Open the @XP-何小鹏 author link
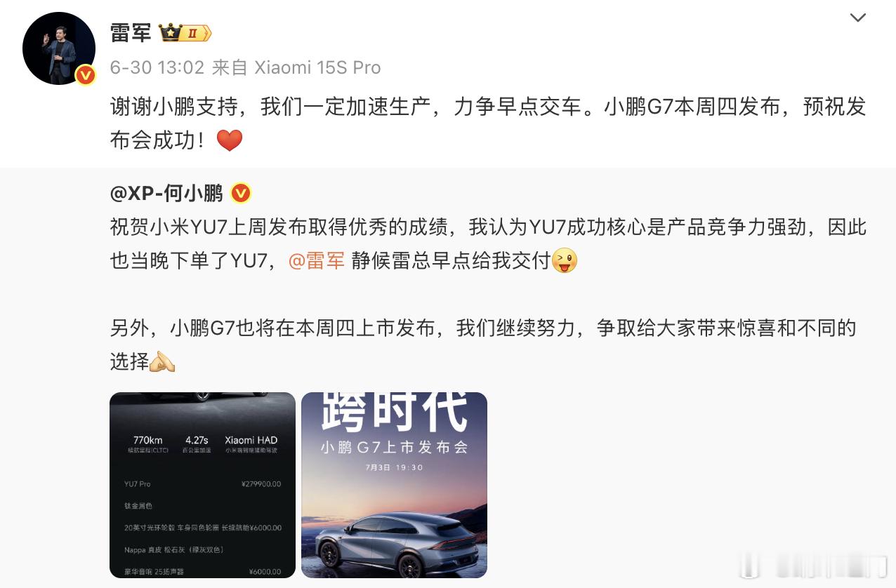The height and width of the screenshot is (588, 896). tap(166, 193)
